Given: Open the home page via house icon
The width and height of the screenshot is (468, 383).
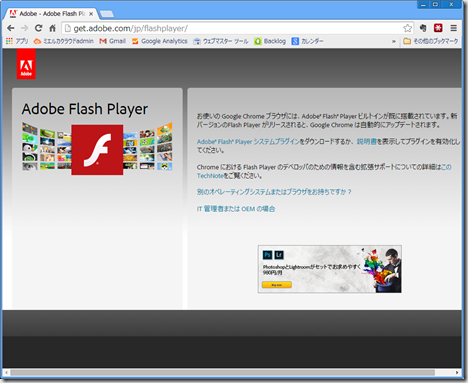Looking at the screenshot, I should click(52, 28).
